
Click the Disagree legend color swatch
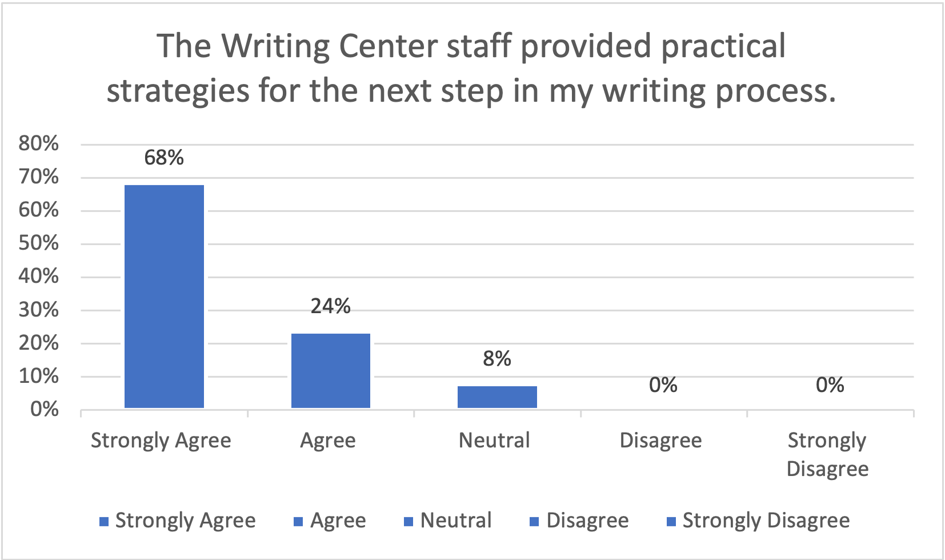click(535, 522)
